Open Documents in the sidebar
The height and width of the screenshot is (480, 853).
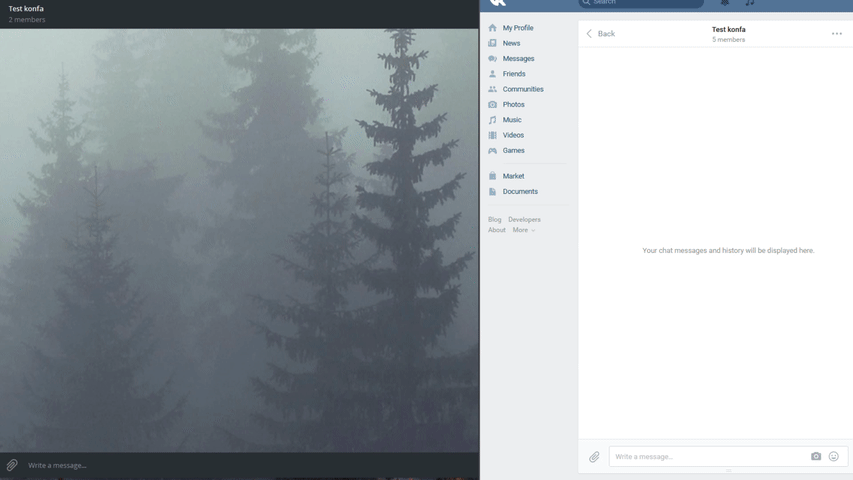pyautogui.click(x=520, y=192)
